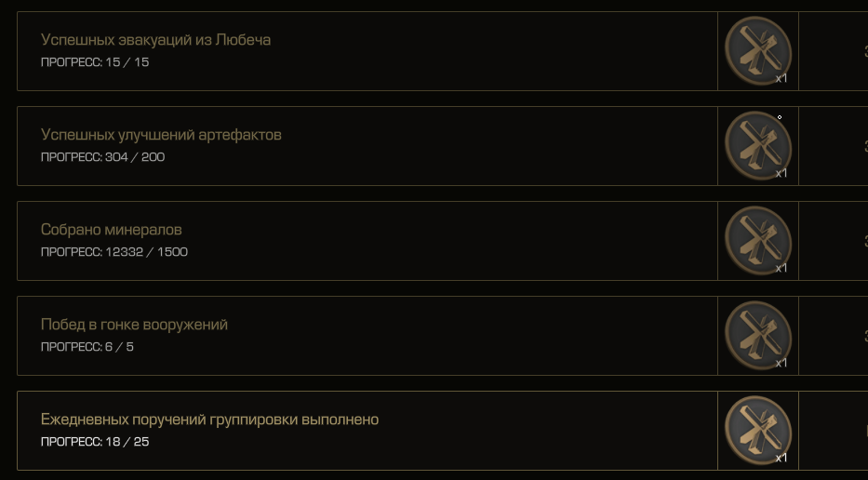Click x1 quantity on Любеч evacuation reward
Viewport: 868px width, 480px height.
click(781, 78)
